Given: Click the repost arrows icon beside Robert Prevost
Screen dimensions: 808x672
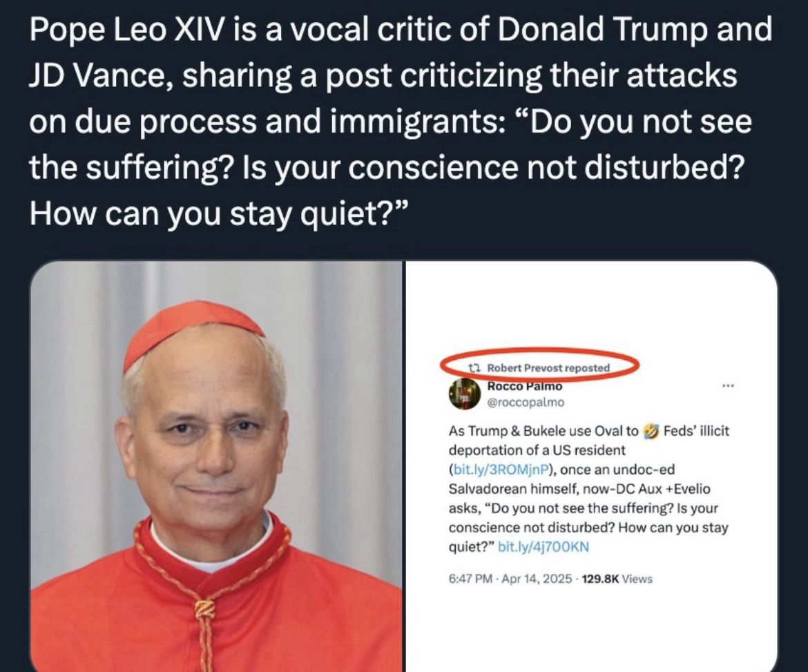Looking at the screenshot, I should point(474,368).
